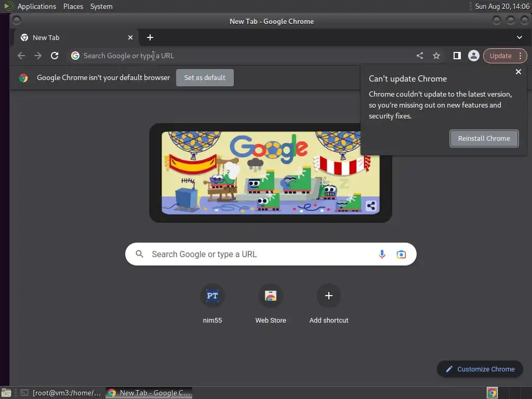Focus the page's Search Google or type a URL box
Screen dimensions: 532x399
pos(271,254)
